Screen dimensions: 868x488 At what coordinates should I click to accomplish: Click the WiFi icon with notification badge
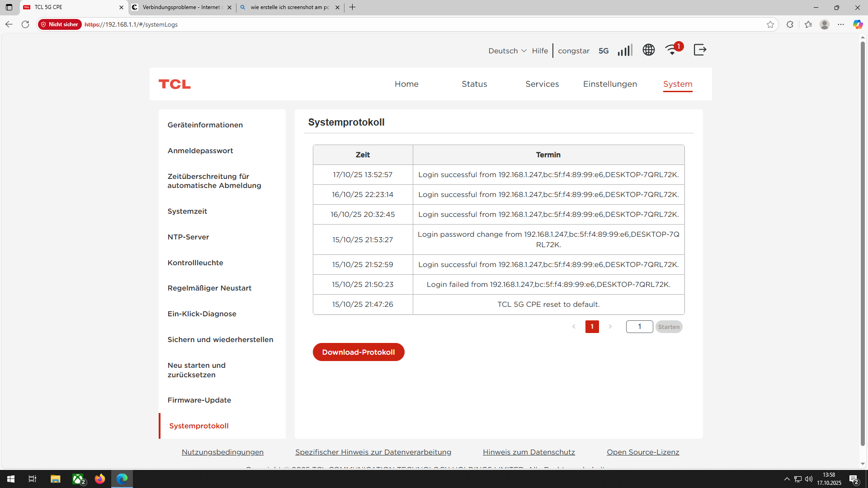tap(672, 50)
